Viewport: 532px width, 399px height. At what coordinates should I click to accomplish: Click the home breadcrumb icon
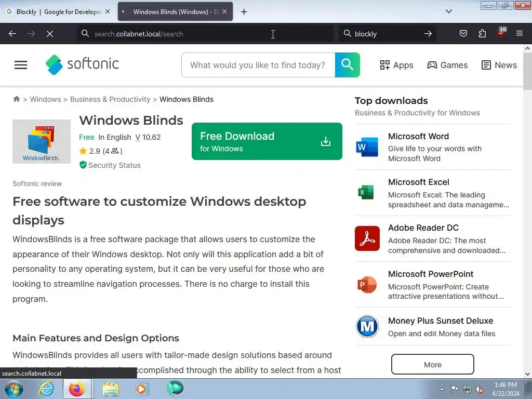(x=16, y=99)
